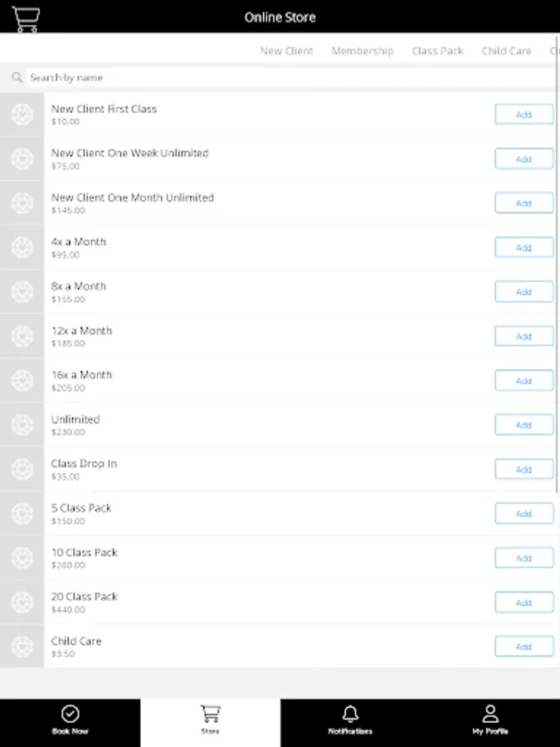
Task: Switch to the New Client category tab
Action: (x=286, y=51)
